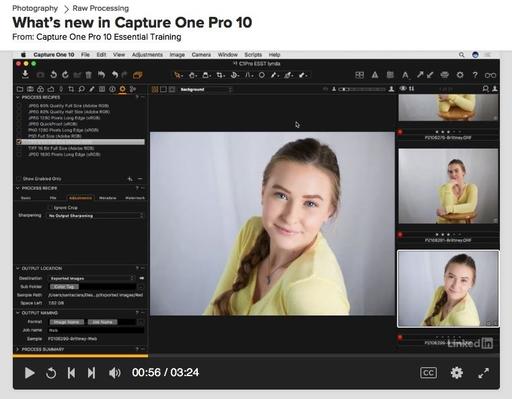512x399 pixels.
Task: Click the viewer layout quad icon
Action: 360,75
